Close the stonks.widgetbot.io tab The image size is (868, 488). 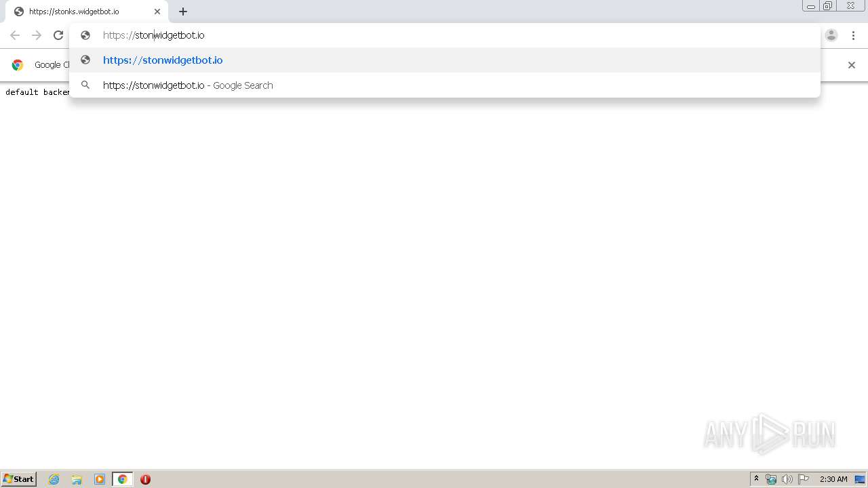pyautogui.click(x=157, y=12)
